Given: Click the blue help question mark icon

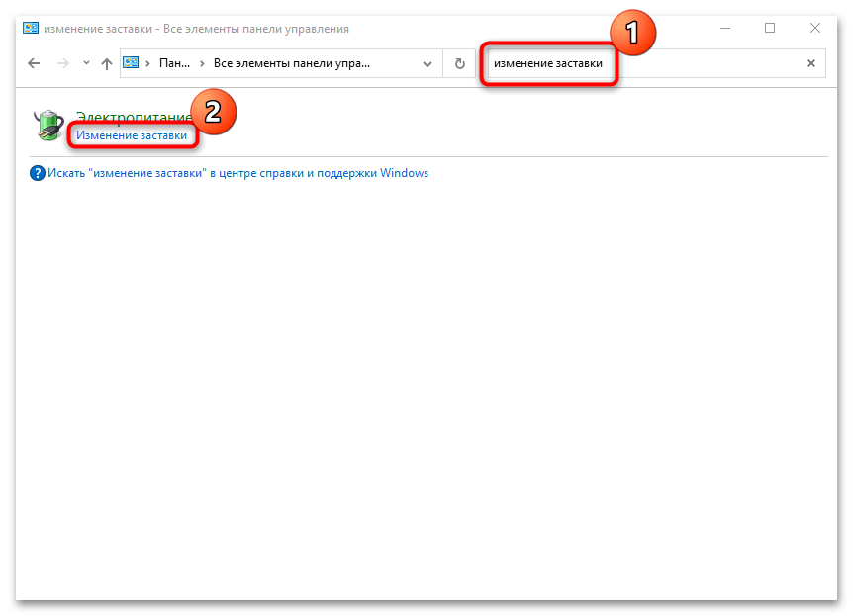Looking at the screenshot, I should pos(39,173).
